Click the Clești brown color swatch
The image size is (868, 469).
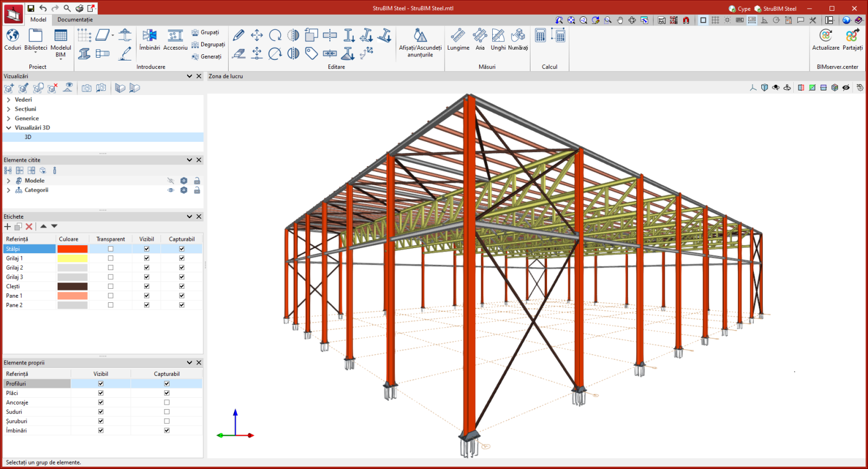pyautogui.click(x=72, y=286)
